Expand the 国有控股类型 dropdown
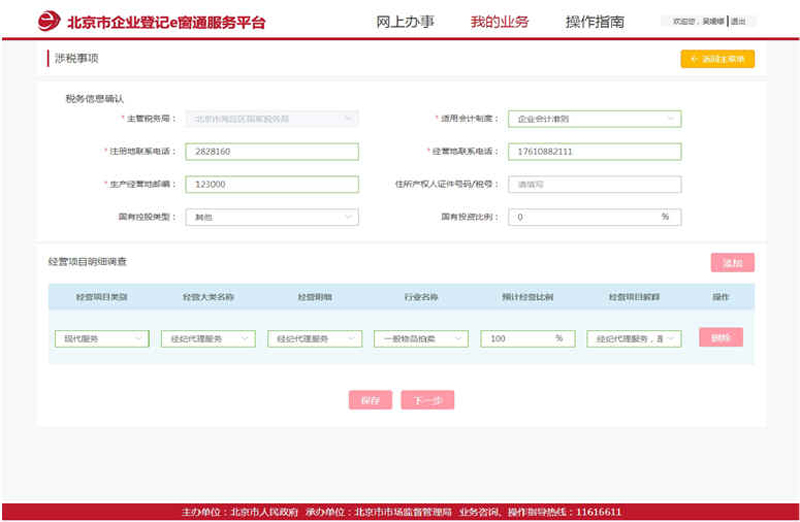 click(272, 217)
